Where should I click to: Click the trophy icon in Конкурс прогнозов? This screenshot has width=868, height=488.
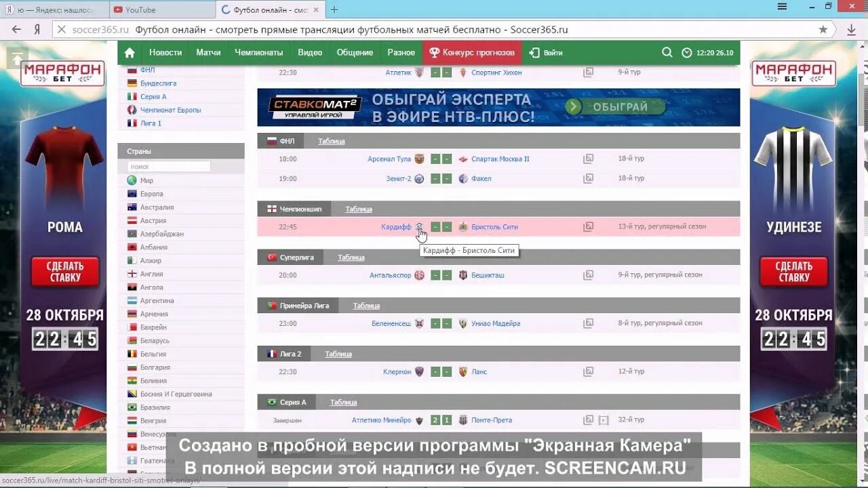click(434, 52)
